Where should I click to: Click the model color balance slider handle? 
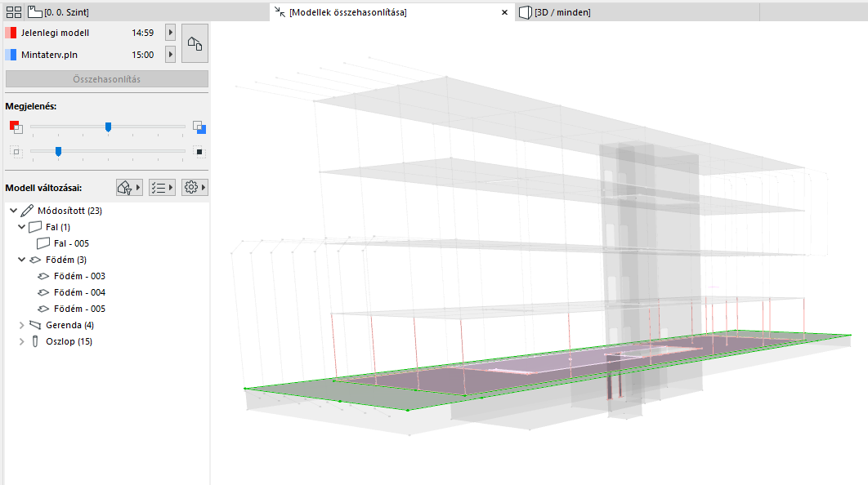tap(109, 127)
